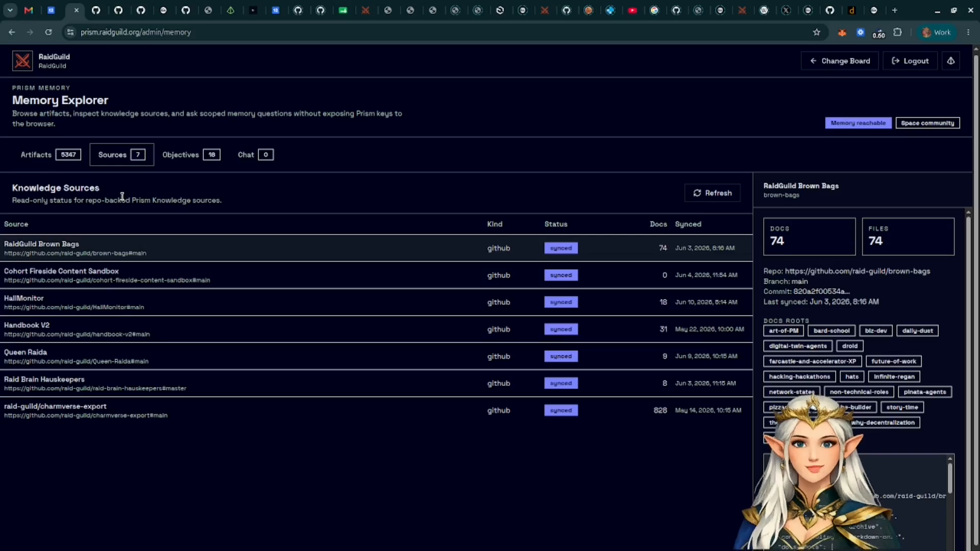
Task: Click the Space community badge
Action: click(927, 123)
